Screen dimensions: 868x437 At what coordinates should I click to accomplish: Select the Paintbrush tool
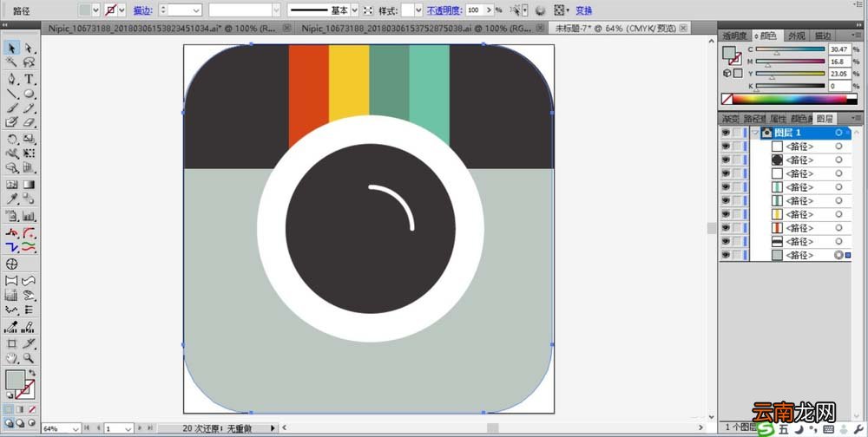tap(12, 108)
